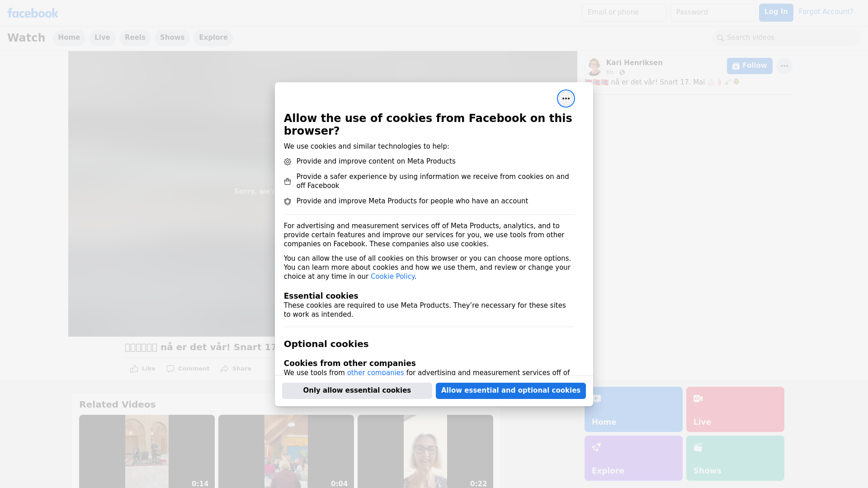Click the Search videos field
The image size is (868, 488).
(789, 38)
